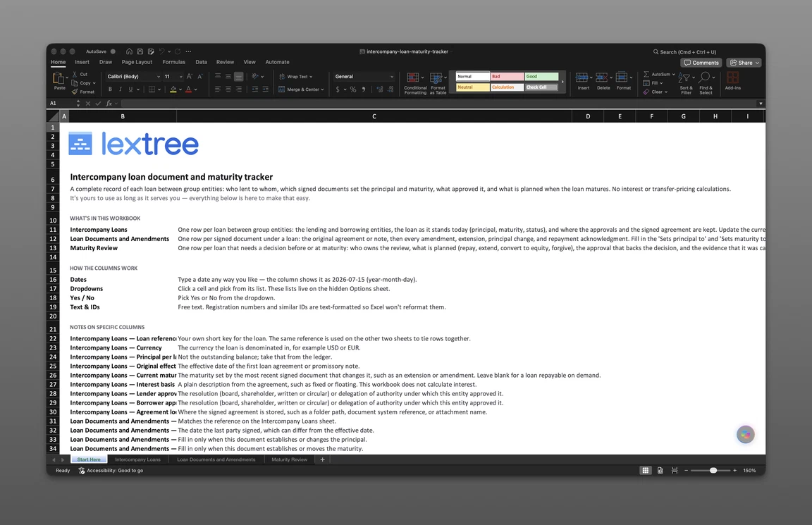
Task: Toggle Bottom Align for cells
Action: click(238, 77)
